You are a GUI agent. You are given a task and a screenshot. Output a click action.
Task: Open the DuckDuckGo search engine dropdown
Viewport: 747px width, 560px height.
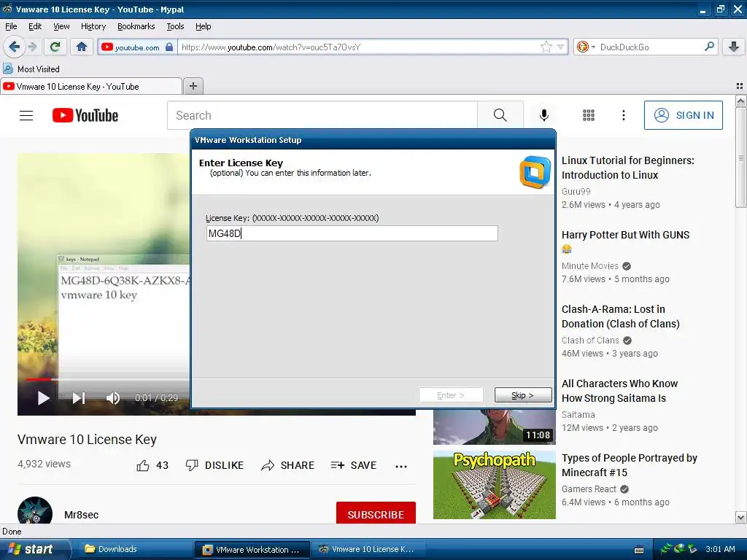[x=586, y=47]
